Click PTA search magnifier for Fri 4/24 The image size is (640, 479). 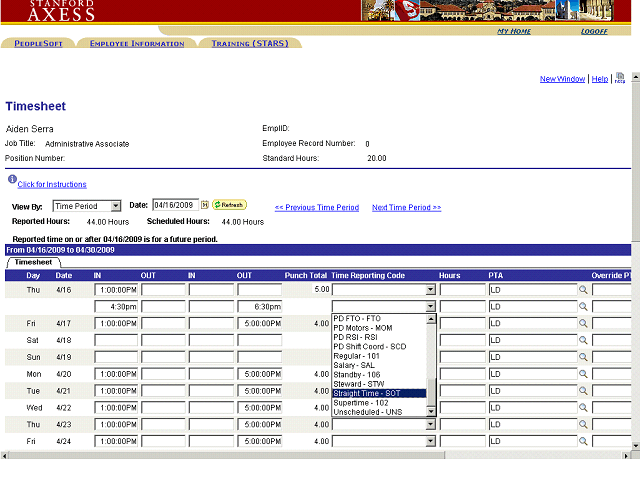584,441
